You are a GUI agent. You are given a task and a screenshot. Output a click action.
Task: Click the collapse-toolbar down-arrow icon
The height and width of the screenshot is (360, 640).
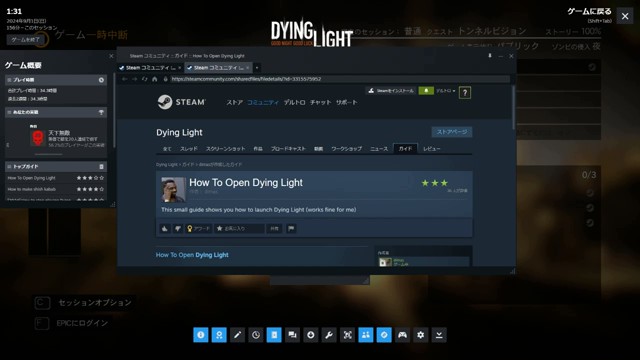click(x=439, y=335)
